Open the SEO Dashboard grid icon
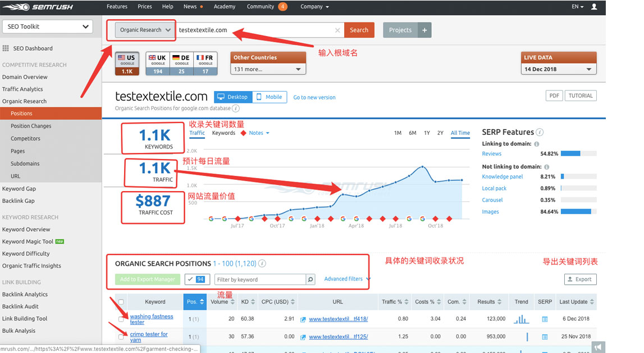The image size is (644, 353). click(6, 48)
